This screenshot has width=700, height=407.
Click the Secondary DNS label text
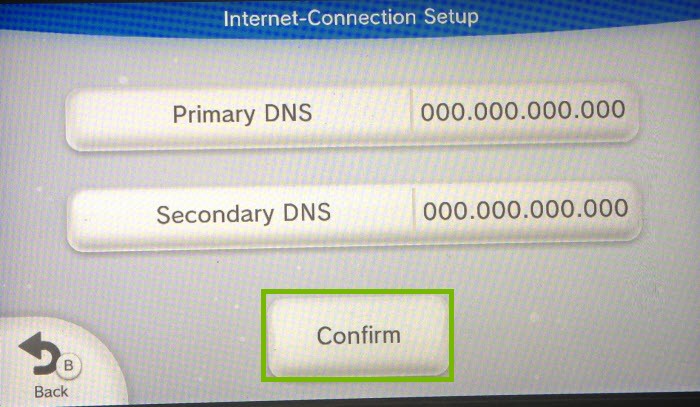point(243,214)
